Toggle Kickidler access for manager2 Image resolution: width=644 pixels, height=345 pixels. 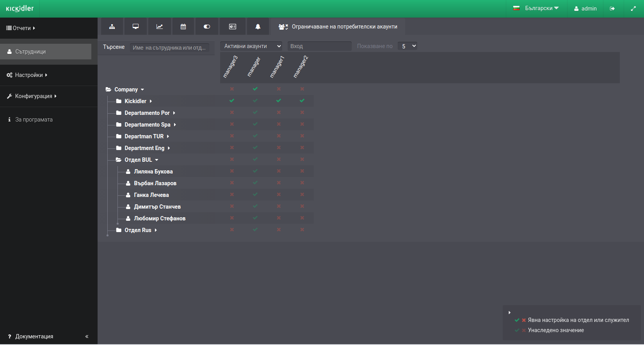click(302, 101)
